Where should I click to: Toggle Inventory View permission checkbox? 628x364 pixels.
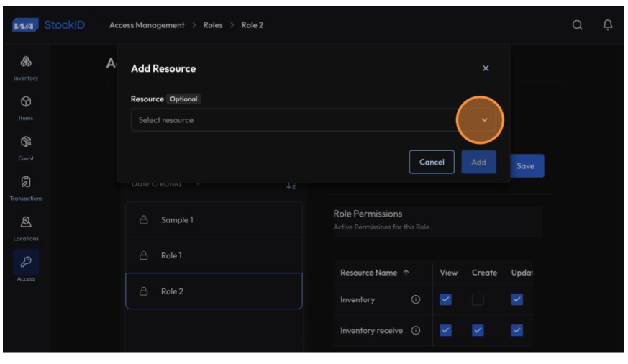[x=445, y=299]
